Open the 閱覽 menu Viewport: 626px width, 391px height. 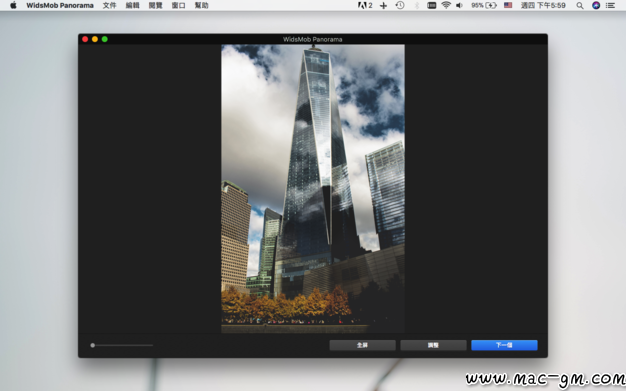(155, 5)
